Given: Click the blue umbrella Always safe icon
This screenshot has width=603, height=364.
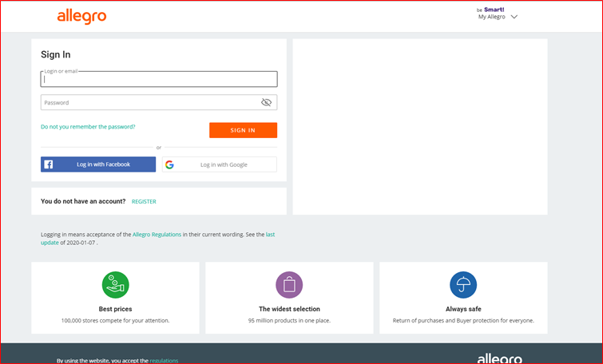Looking at the screenshot, I should [463, 285].
